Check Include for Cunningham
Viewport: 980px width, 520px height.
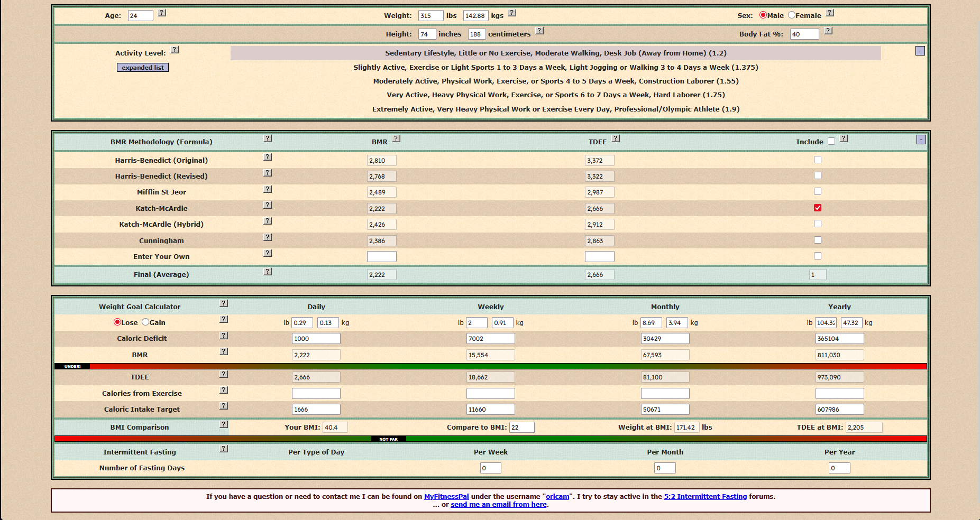pos(818,240)
